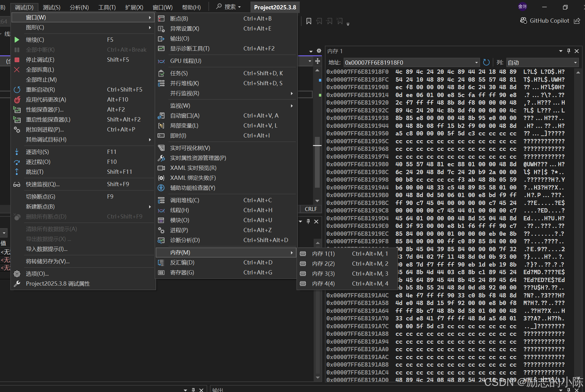The height and width of the screenshot is (392, 585).
Task: Toggle the pin icon next to CRLF panel
Action: (x=308, y=221)
